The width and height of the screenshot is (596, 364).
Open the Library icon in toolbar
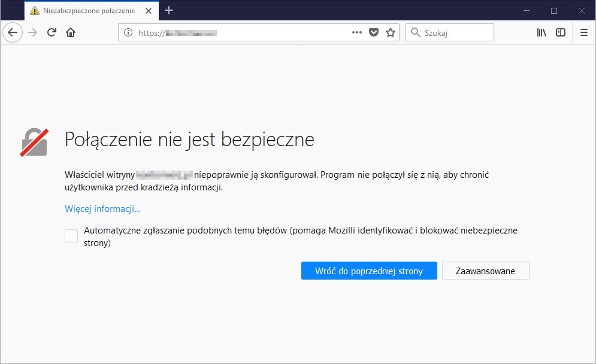[541, 32]
